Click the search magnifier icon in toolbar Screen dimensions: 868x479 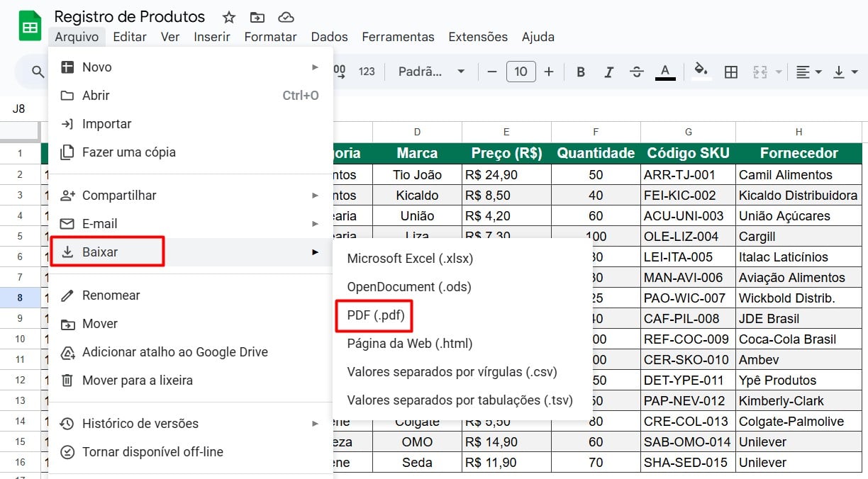tap(38, 72)
